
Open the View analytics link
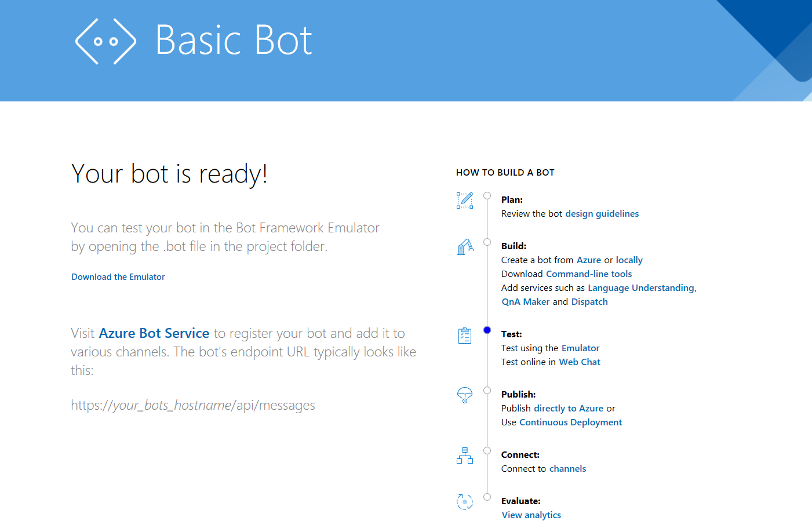(x=531, y=515)
